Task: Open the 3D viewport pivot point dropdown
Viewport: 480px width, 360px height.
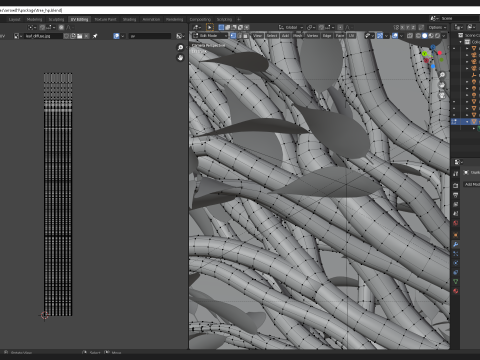Action: [x=310, y=27]
